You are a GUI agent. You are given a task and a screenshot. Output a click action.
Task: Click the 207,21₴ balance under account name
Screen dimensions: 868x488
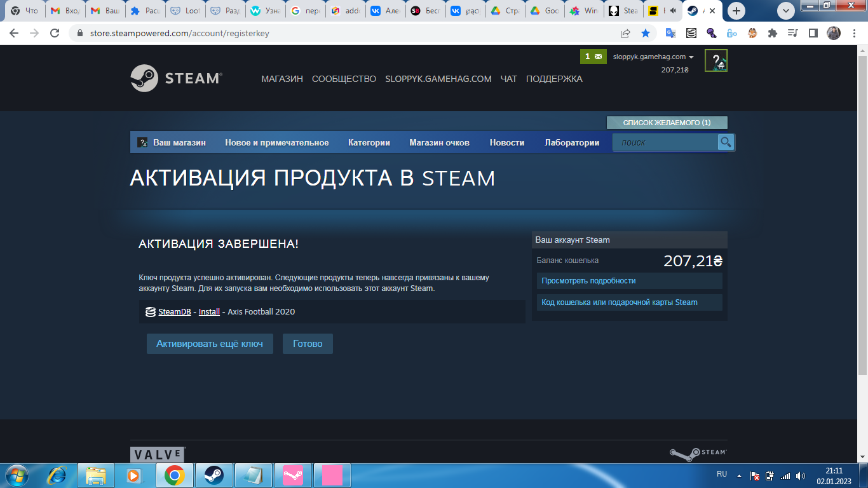tap(675, 70)
